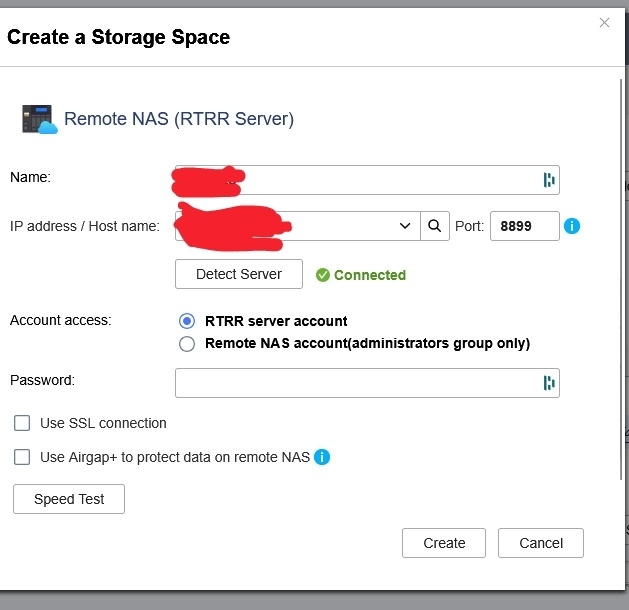Show the info icon beside Airgap+ option

[322, 457]
